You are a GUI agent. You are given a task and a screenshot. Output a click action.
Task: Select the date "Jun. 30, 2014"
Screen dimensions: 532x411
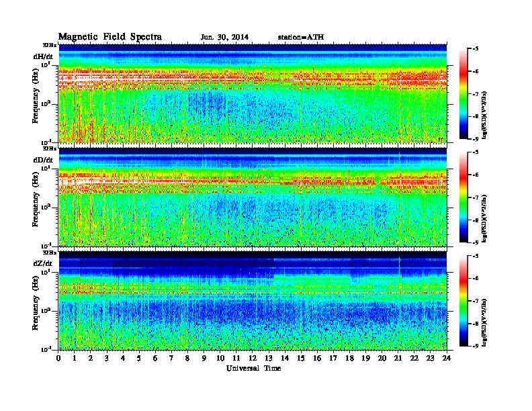pyautogui.click(x=224, y=38)
